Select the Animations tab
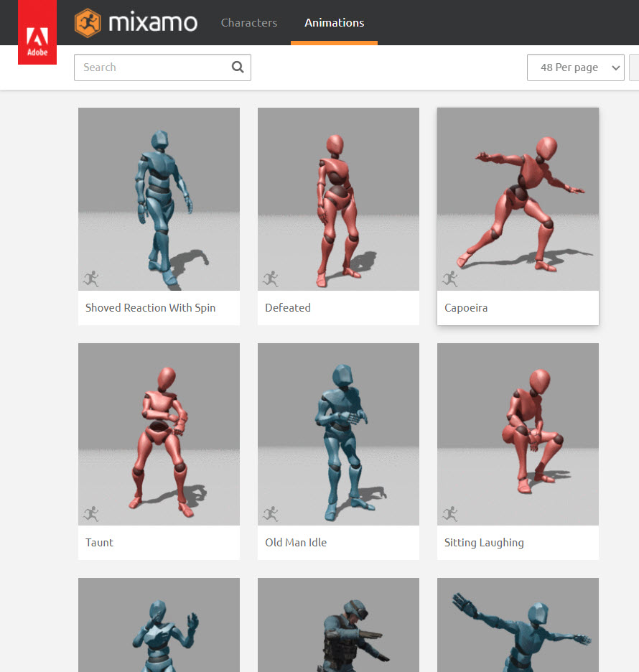Viewport: 639px width, 672px height. [335, 23]
